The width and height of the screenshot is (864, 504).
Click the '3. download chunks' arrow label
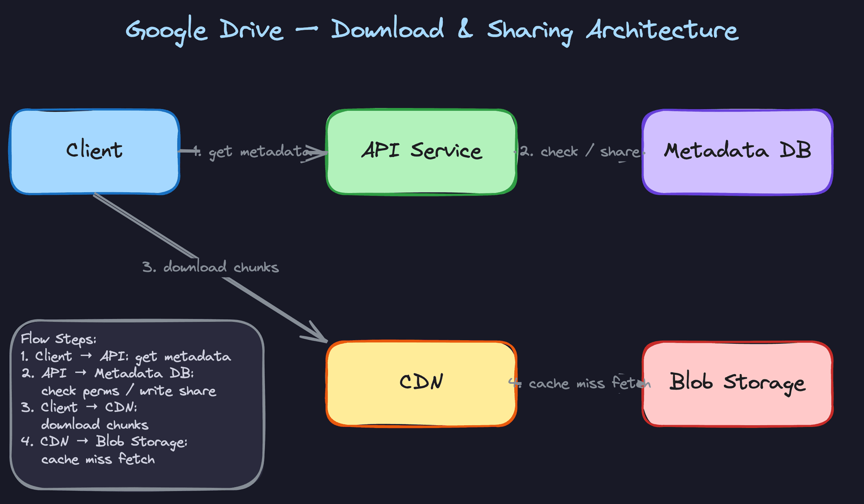[x=210, y=267]
